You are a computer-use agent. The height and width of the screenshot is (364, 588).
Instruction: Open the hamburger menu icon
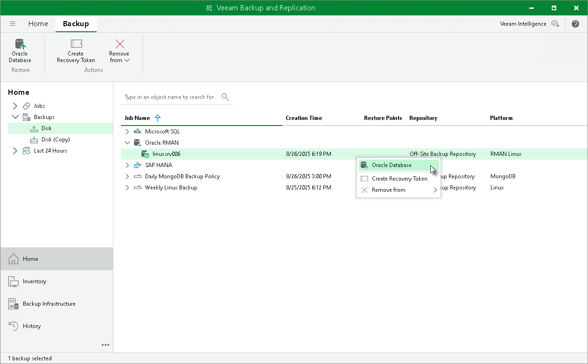pos(12,23)
